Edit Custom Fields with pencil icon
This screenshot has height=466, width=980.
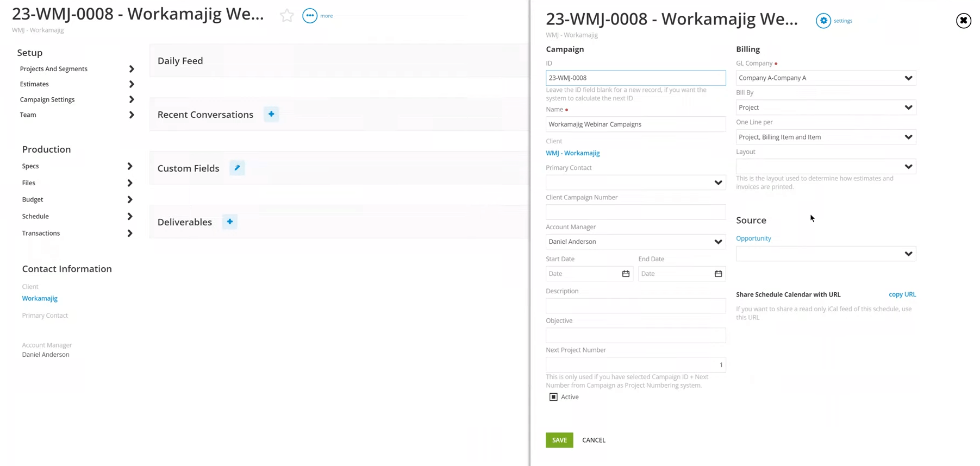(x=237, y=168)
